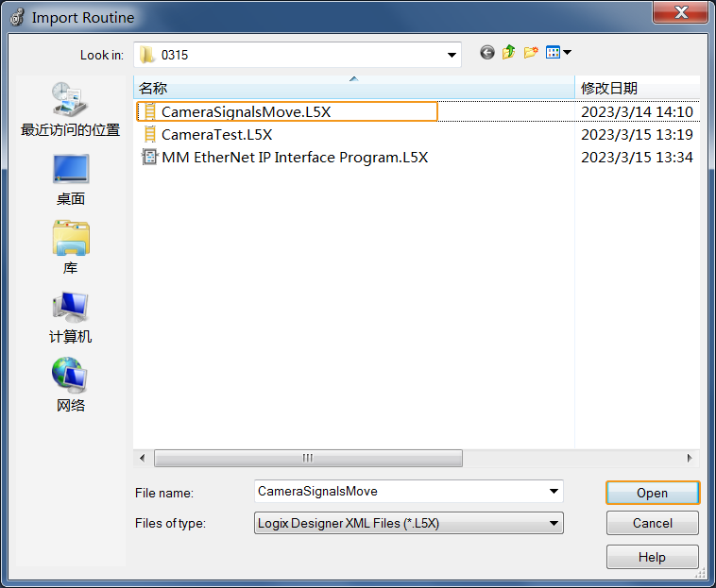716x588 pixels.
Task: Go to Desktop (桌面) location
Action: (x=70, y=180)
